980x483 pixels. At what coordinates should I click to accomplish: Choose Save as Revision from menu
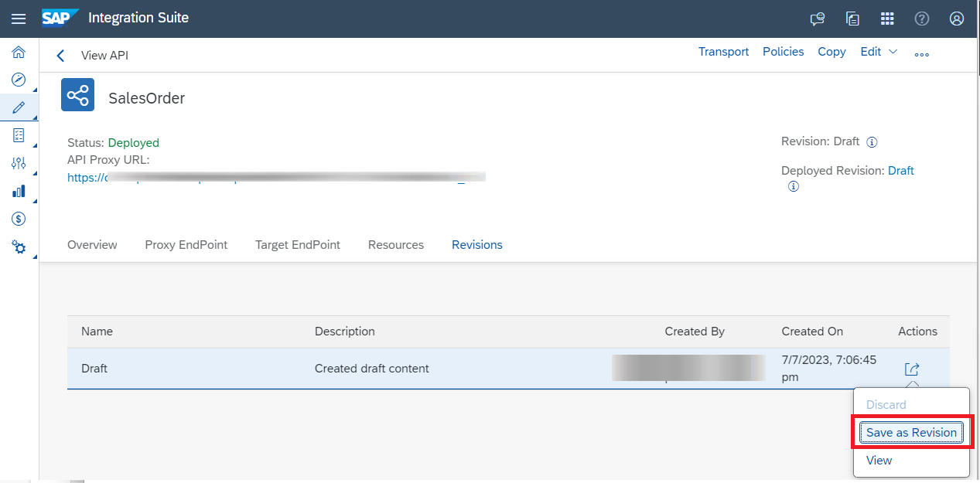coord(911,433)
